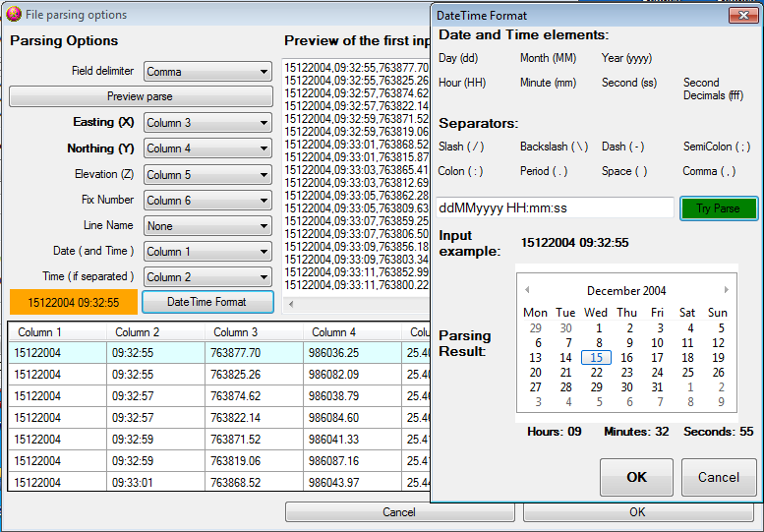764x532 pixels.
Task: Insert the Month (MM) element
Action: (548, 58)
